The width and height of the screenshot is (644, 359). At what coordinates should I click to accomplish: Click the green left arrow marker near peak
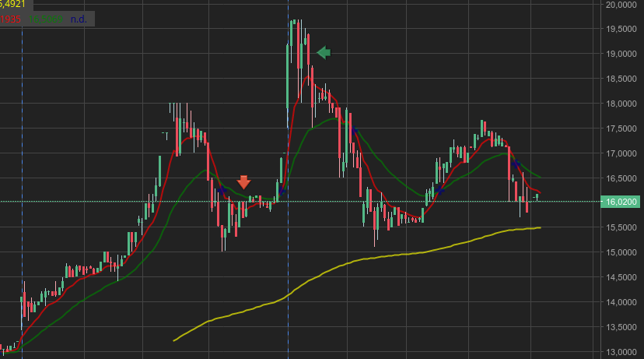(324, 52)
